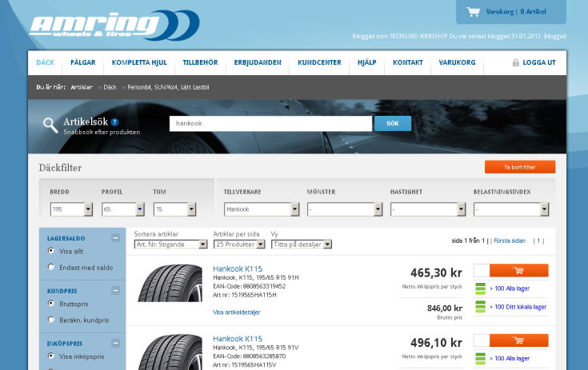588x370 pixels.
Task: Collapse the Kundpris section with its minus icon
Action: tap(115, 291)
